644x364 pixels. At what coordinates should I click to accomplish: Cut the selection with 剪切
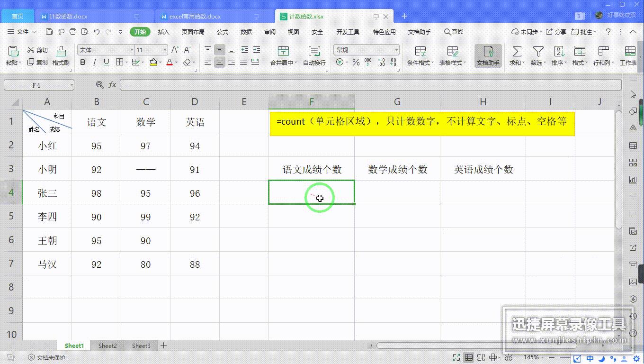click(x=37, y=50)
